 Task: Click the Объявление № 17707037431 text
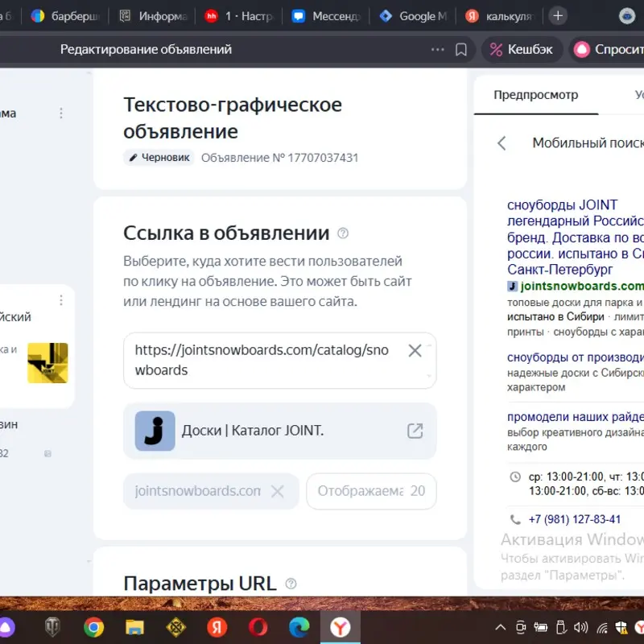(279, 158)
